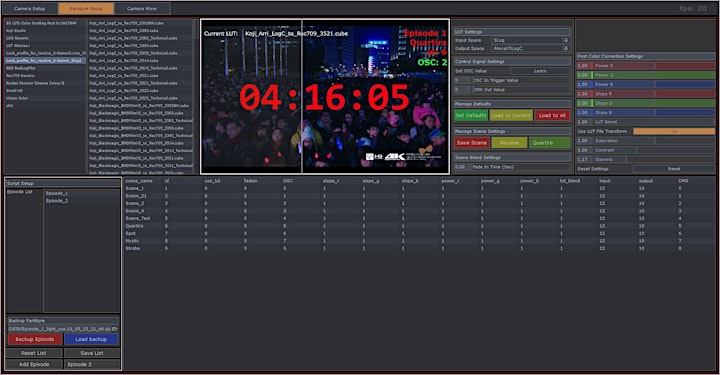Click the red Backup Episode button

[34, 339]
